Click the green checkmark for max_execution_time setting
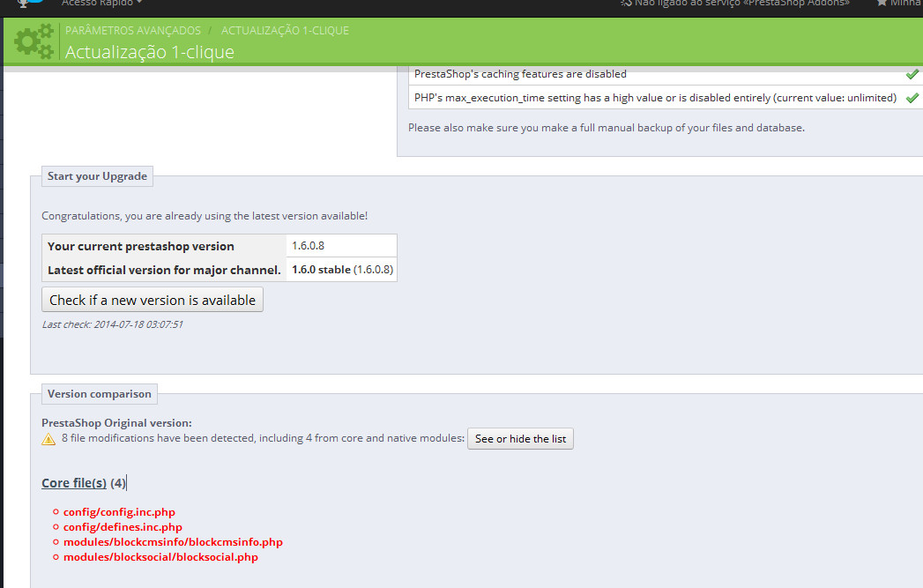The image size is (923, 588). 912,98
